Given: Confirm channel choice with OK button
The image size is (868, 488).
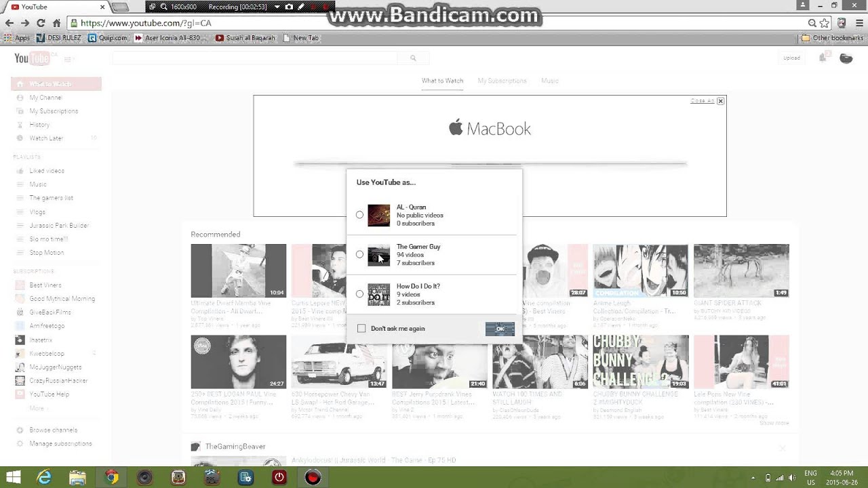Looking at the screenshot, I should pyautogui.click(x=500, y=329).
